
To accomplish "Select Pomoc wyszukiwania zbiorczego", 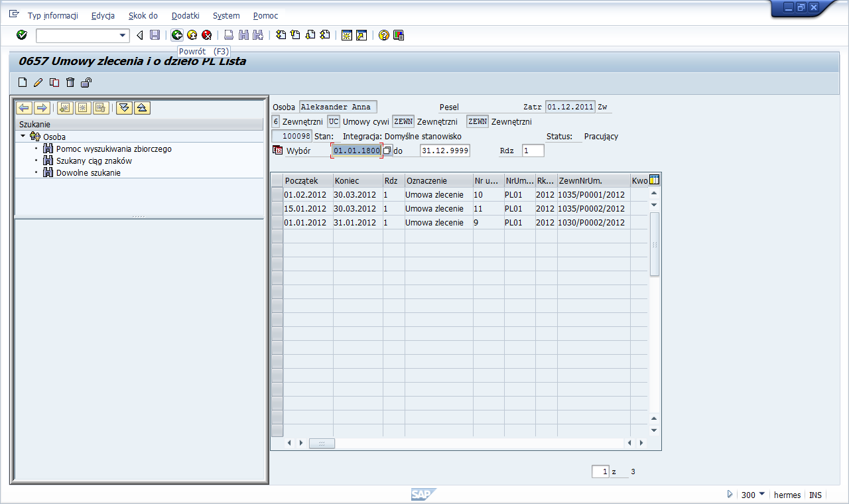I will point(114,149).
